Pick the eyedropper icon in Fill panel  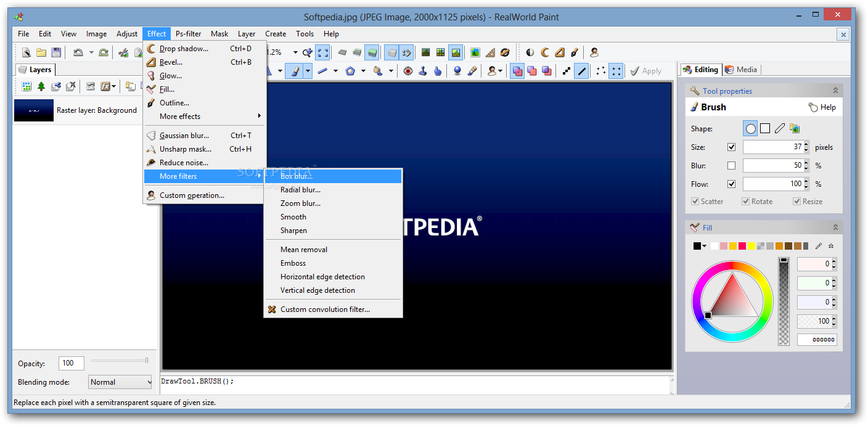point(819,246)
